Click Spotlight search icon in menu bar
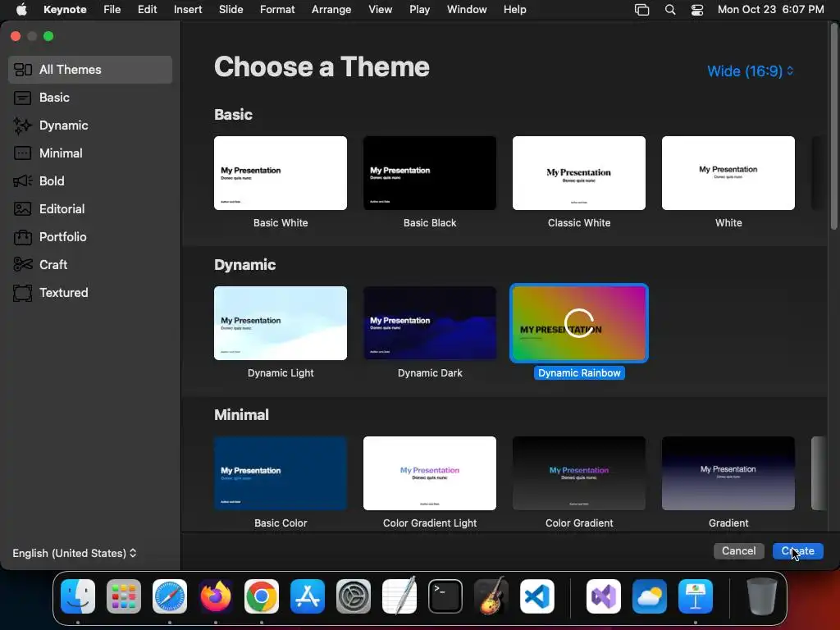The width and height of the screenshot is (840, 630). pos(670,10)
